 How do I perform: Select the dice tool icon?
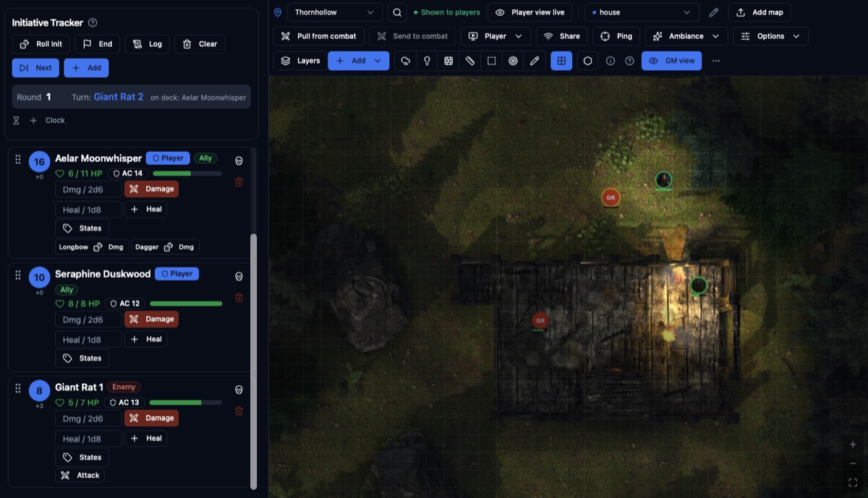448,61
